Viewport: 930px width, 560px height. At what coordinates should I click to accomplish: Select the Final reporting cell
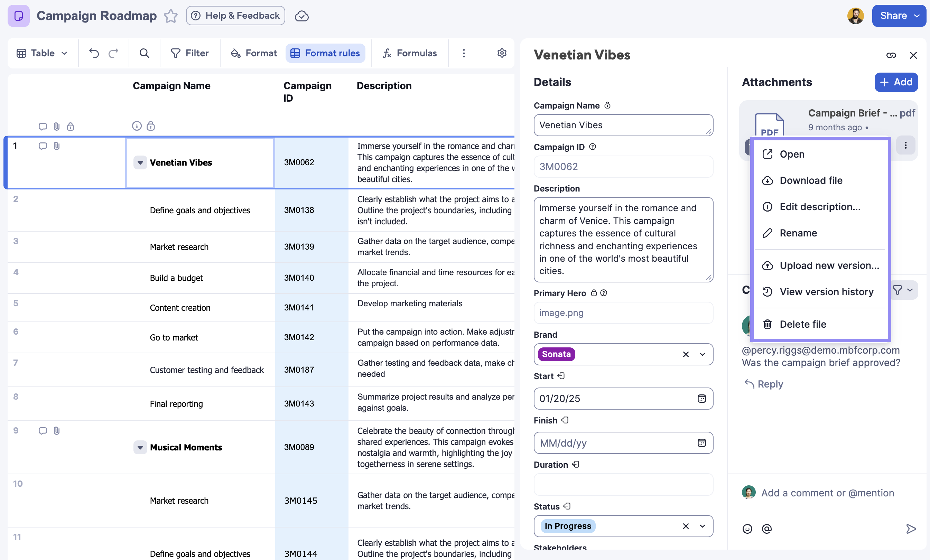click(x=200, y=404)
